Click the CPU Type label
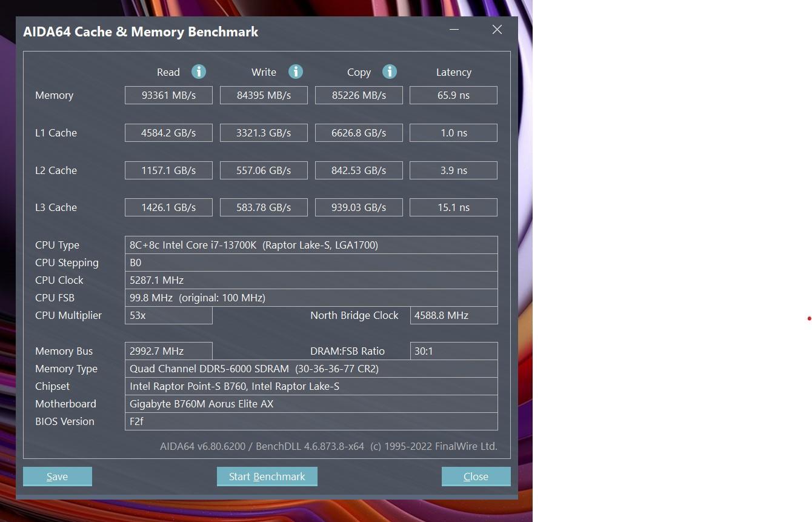The width and height of the screenshot is (812, 522). 57,245
